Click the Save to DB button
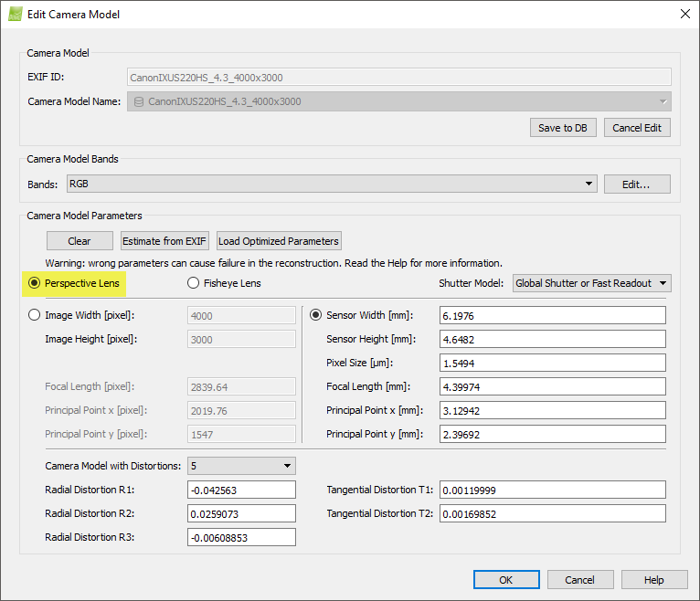700x601 pixels. 562,127
